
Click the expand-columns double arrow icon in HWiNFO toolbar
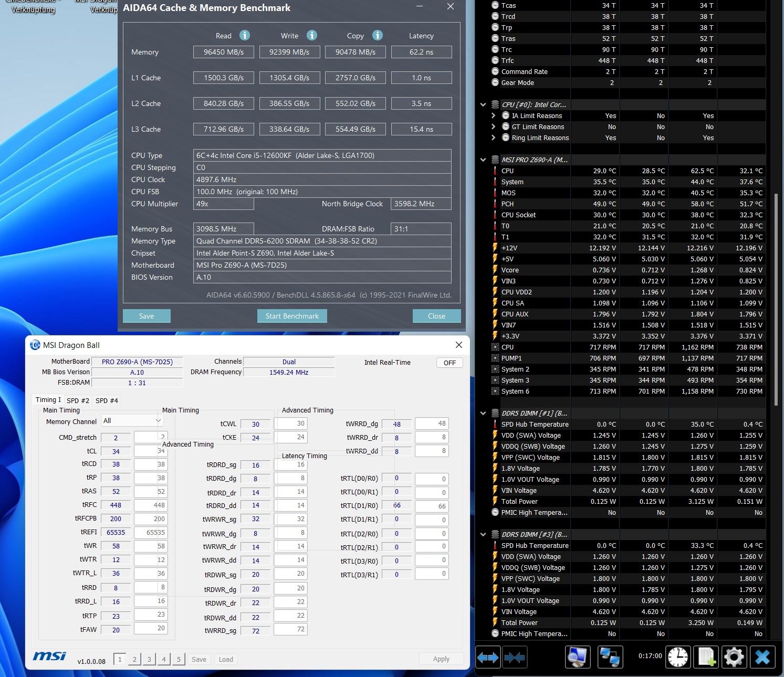point(488,657)
